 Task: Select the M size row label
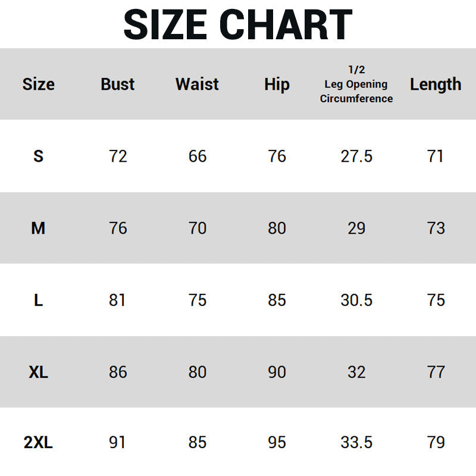click(x=38, y=228)
